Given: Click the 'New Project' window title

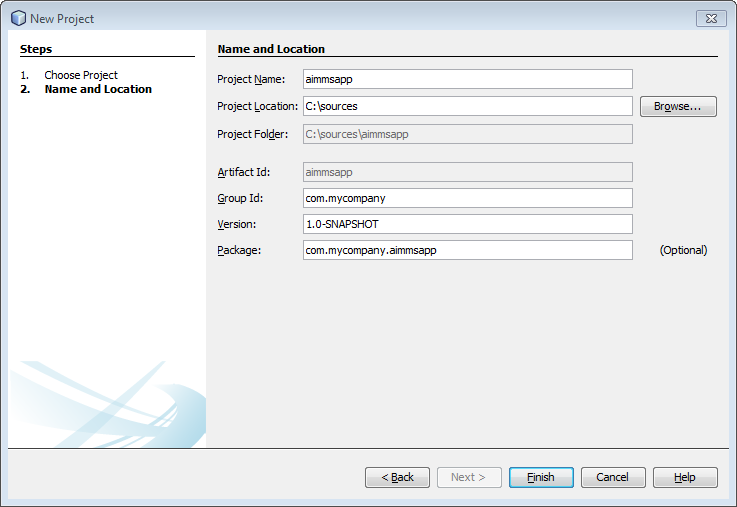Looking at the screenshot, I should (62, 19).
